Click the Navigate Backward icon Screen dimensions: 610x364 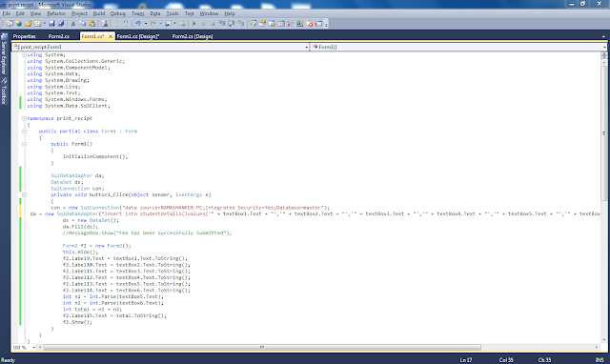click(168, 23)
